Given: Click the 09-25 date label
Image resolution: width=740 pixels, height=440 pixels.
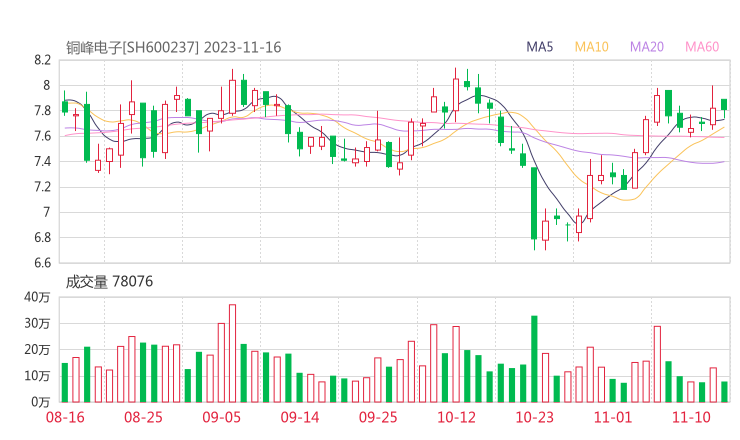Looking at the screenshot, I should tap(378, 416).
